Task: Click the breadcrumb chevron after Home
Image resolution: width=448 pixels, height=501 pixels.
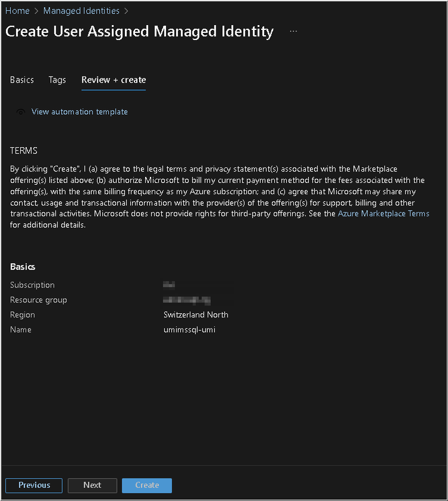Action: pyautogui.click(x=36, y=11)
